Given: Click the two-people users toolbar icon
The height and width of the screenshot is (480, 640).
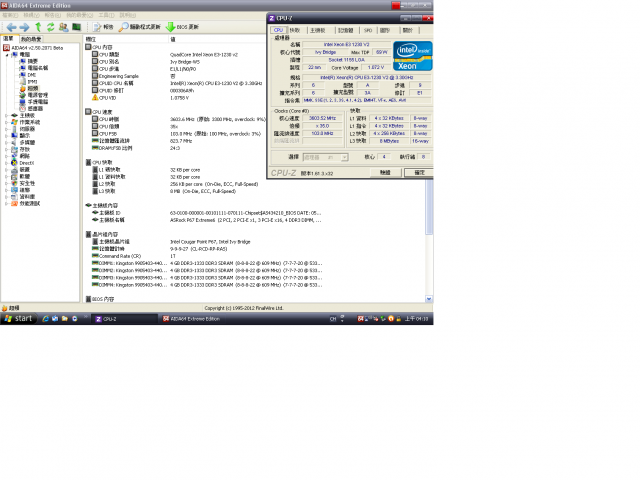Looking at the screenshot, I should click(63, 27).
